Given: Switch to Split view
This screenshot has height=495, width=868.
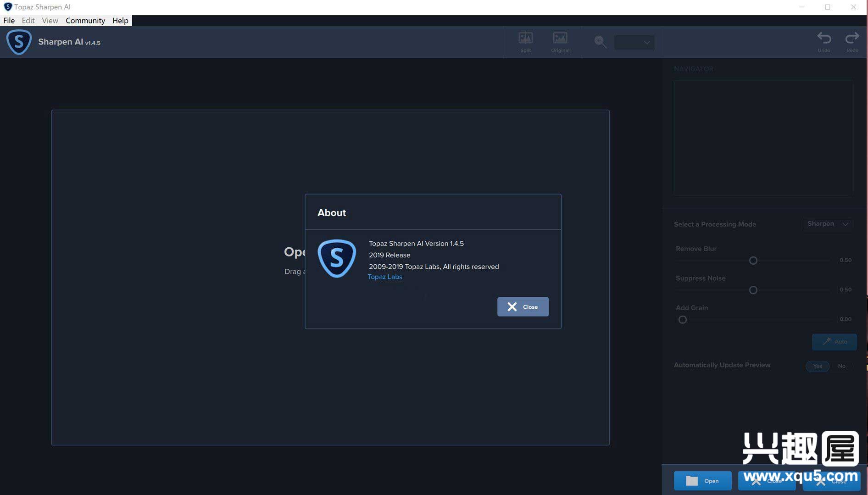Looking at the screenshot, I should 525,42.
